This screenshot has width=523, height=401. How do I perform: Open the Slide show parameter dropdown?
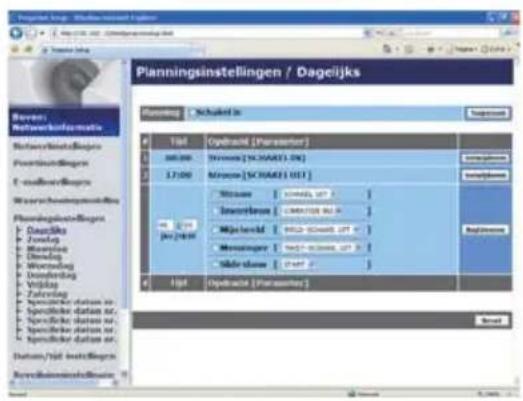299,265
